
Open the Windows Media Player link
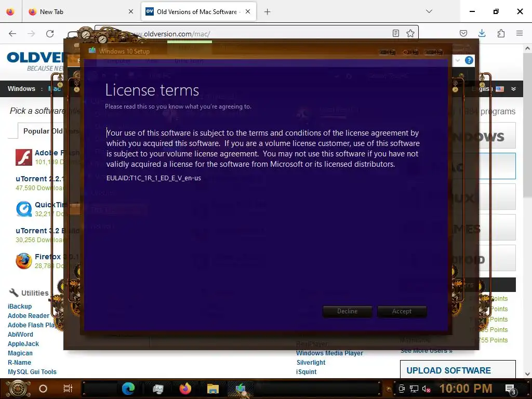[329, 353]
